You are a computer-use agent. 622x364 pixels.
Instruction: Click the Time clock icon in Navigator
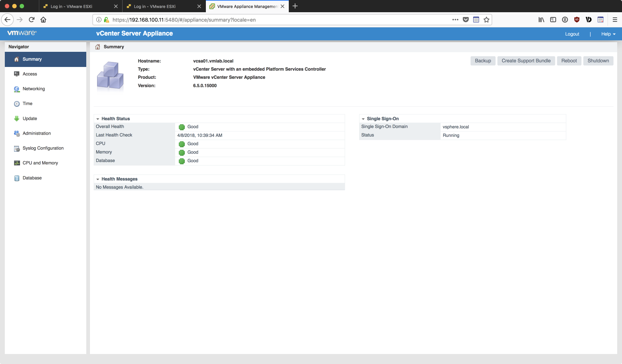pyautogui.click(x=17, y=104)
